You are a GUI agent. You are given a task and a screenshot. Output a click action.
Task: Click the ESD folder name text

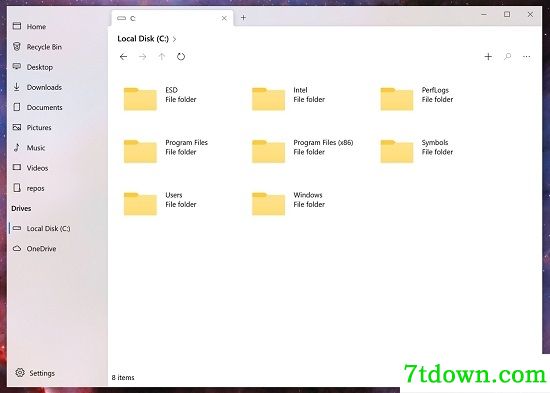coord(172,90)
